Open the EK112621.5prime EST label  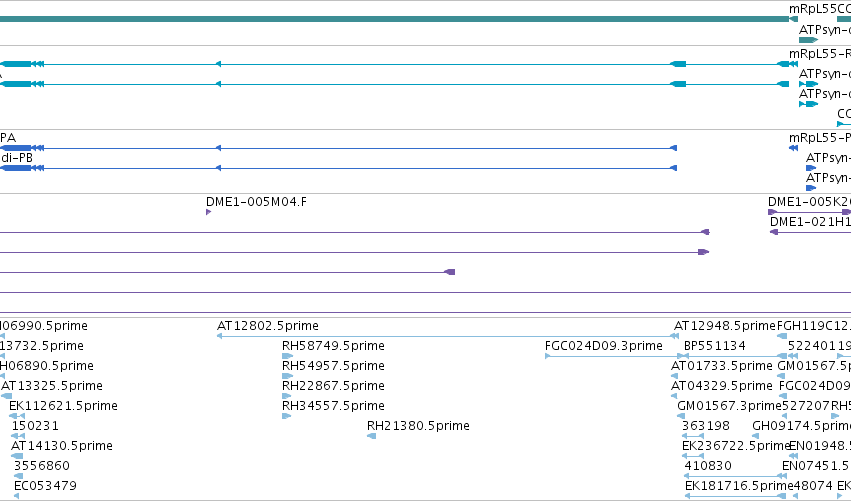(63, 406)
